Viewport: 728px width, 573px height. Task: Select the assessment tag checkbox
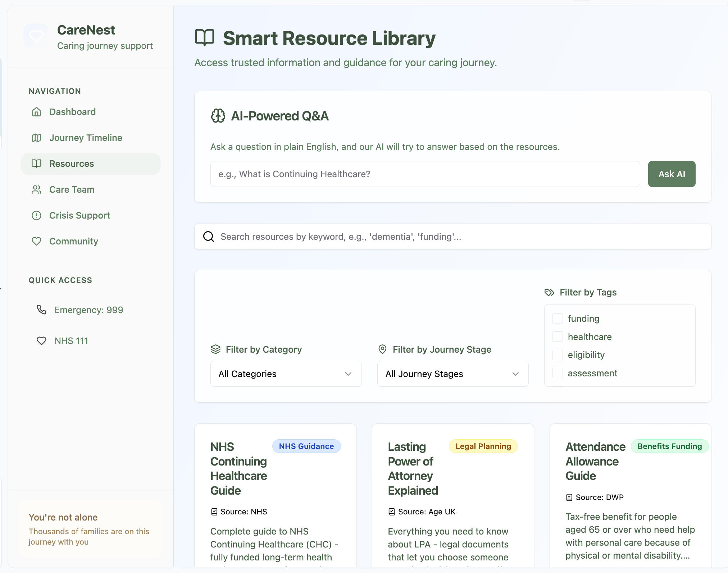tap(558, 373)
